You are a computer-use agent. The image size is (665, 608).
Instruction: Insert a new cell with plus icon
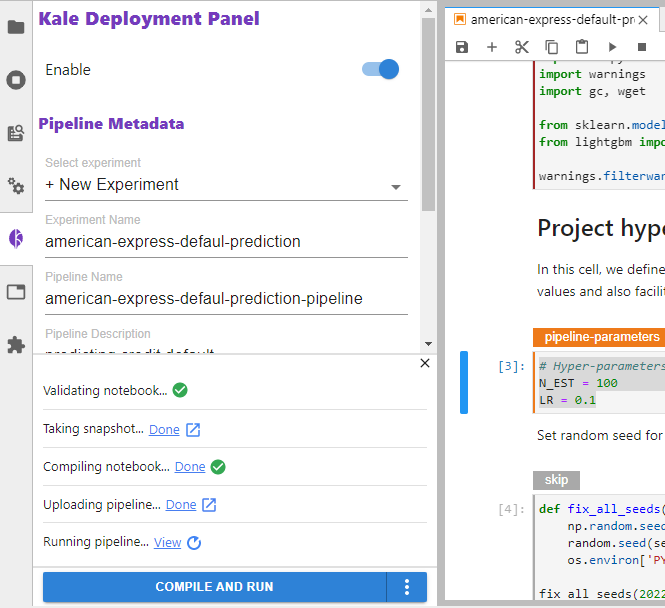[491, 47]
